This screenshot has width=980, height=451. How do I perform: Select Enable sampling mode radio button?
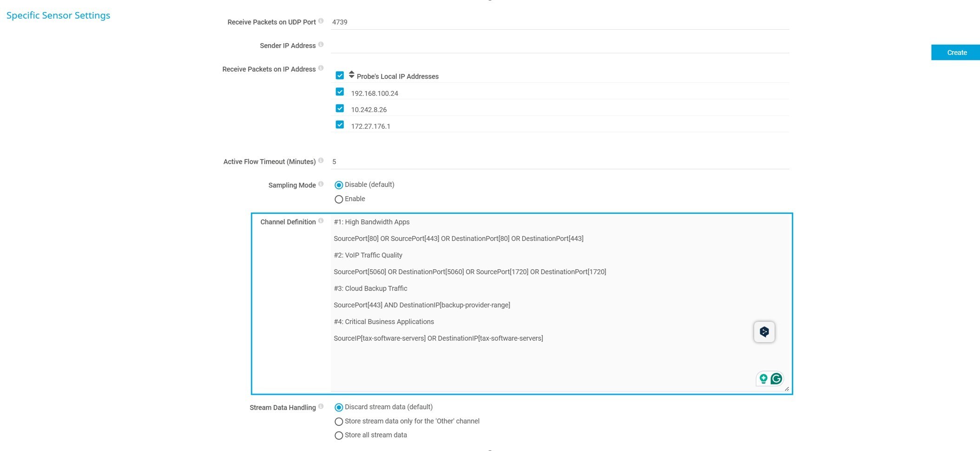(339, 199)
